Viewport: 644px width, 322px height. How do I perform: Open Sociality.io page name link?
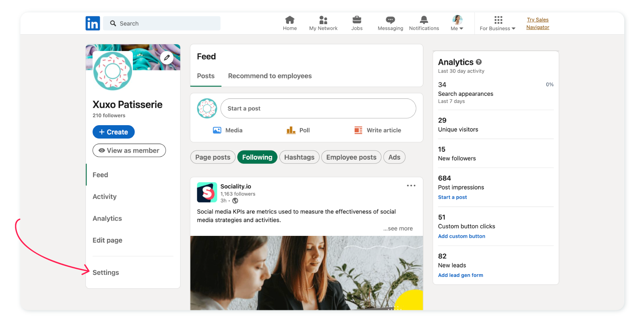(x=236, y=186)
